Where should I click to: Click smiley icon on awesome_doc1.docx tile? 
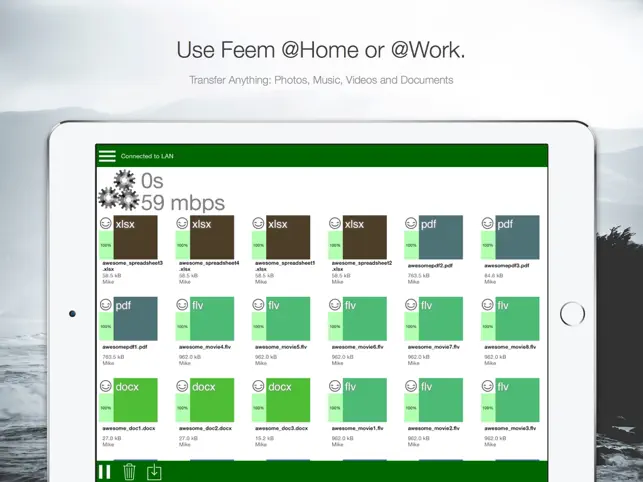pos(106,386)
